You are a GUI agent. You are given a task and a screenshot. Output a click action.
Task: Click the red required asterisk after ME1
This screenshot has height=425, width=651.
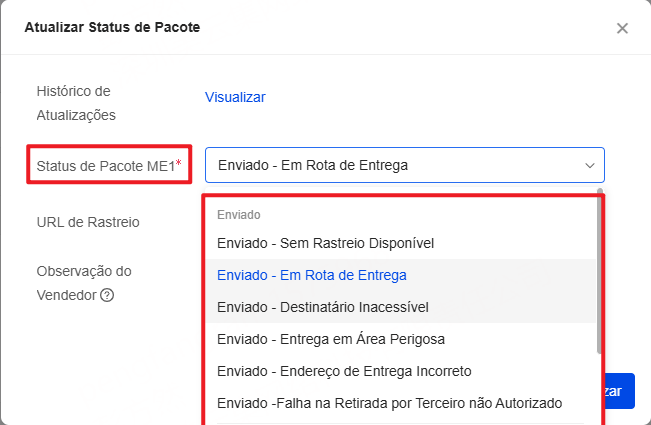pos(179,162)
